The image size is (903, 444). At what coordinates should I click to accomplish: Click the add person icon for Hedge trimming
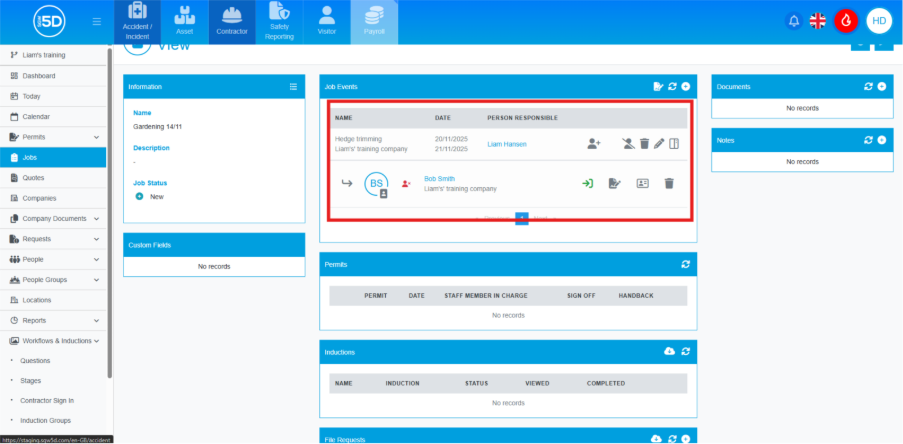click(593, 144)
